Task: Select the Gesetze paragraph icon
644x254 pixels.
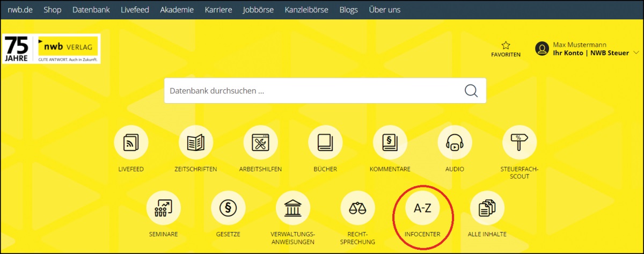Action: pyautogui.click(x=228, y=208)
